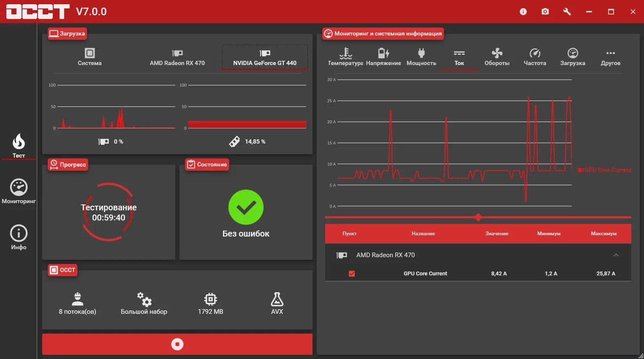Take a screenshot with camera icon

pyautogui.click(x=545, y=12)
